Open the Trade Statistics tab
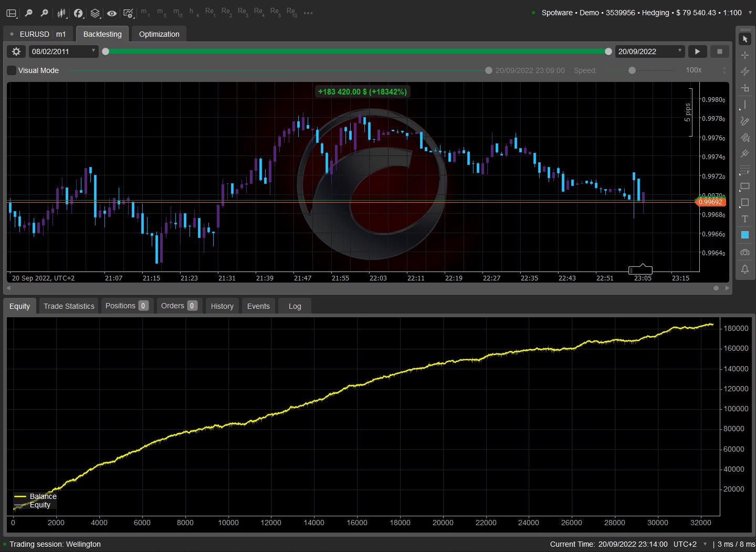This screenshot has width=756, height=552. point(69,306)
